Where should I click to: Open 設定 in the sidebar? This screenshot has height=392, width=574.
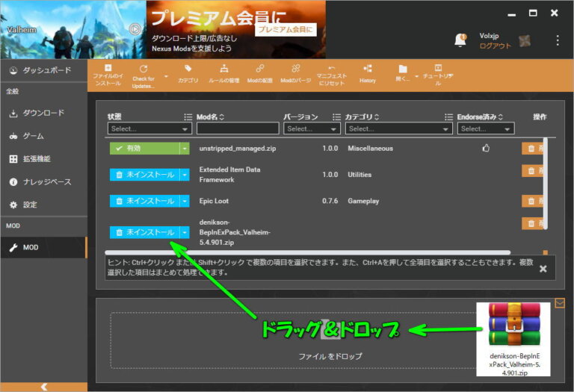click(43, 205)
